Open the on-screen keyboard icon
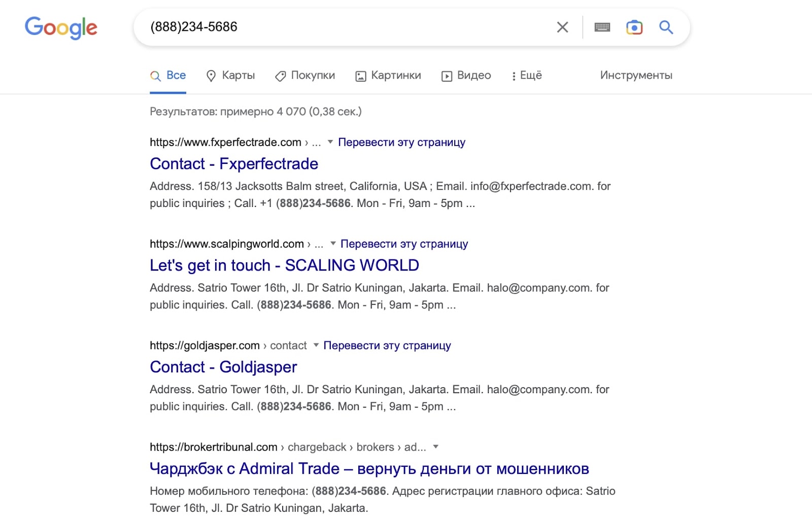The width and height of the screenshot is (812, 518). point(602,27)
